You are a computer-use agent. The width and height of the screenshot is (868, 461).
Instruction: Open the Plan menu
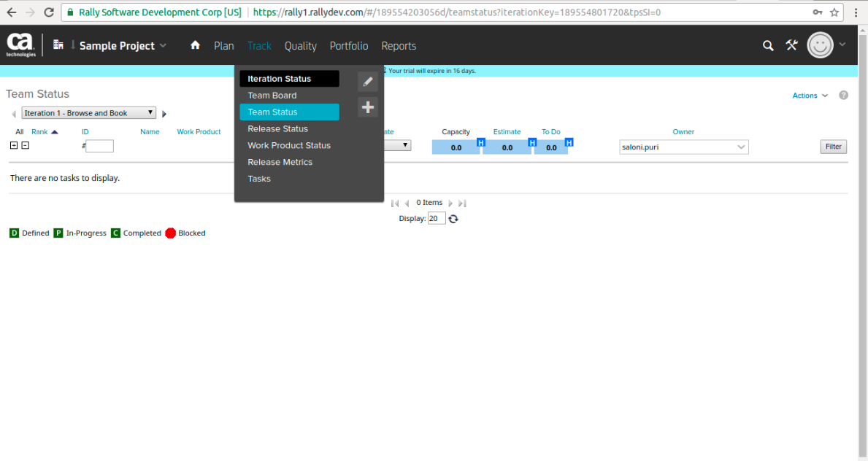click(x=223, y=46)
